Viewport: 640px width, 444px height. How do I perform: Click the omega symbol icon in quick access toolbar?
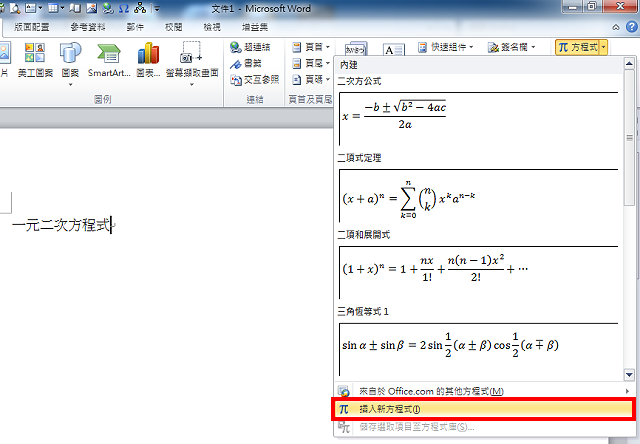(x=124, y=8)
